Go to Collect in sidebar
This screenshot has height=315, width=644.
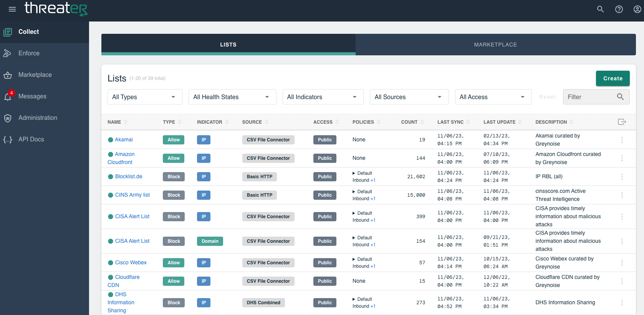(45, 32)
